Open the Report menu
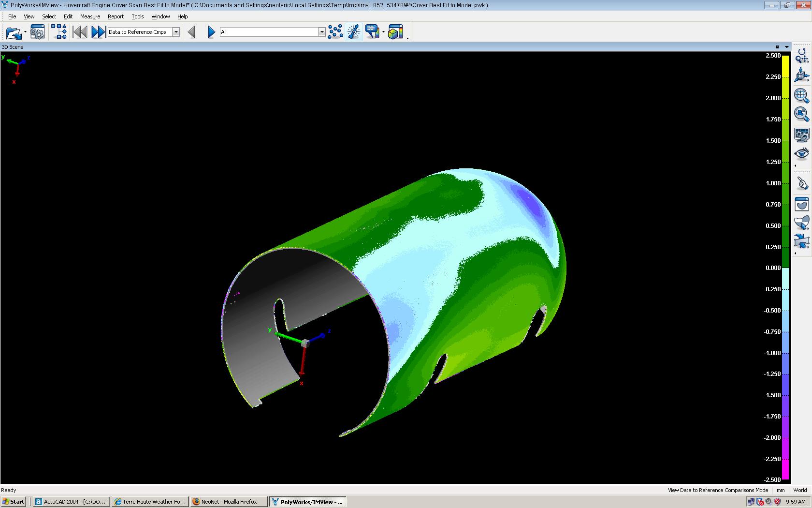 116,16
